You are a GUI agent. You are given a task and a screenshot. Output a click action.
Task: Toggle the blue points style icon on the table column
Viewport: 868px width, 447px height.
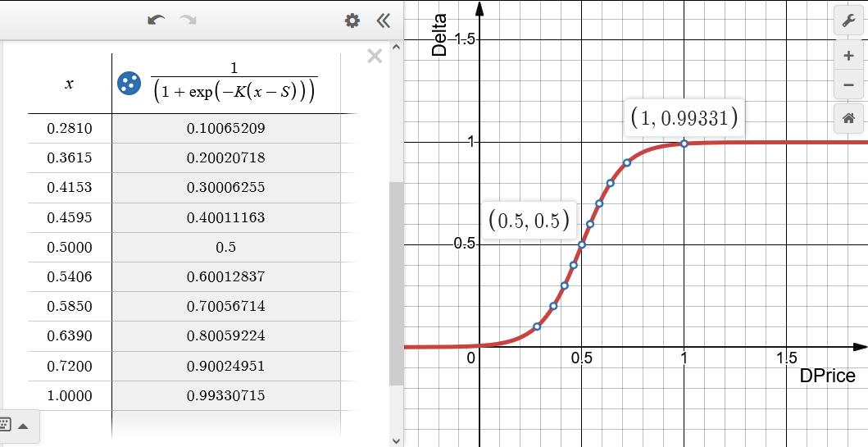coord(129,84)
